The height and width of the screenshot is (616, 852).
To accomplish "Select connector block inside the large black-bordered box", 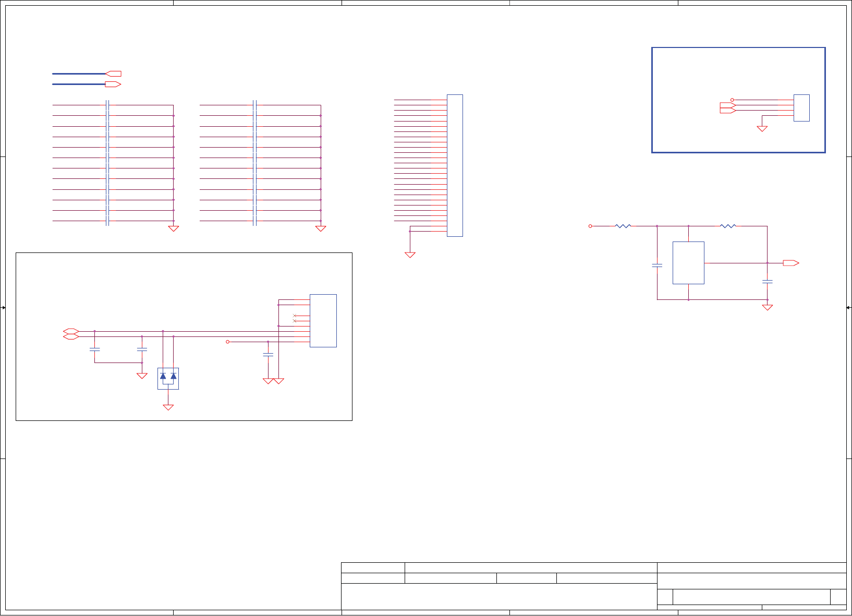I will click(x=323, y=321).
